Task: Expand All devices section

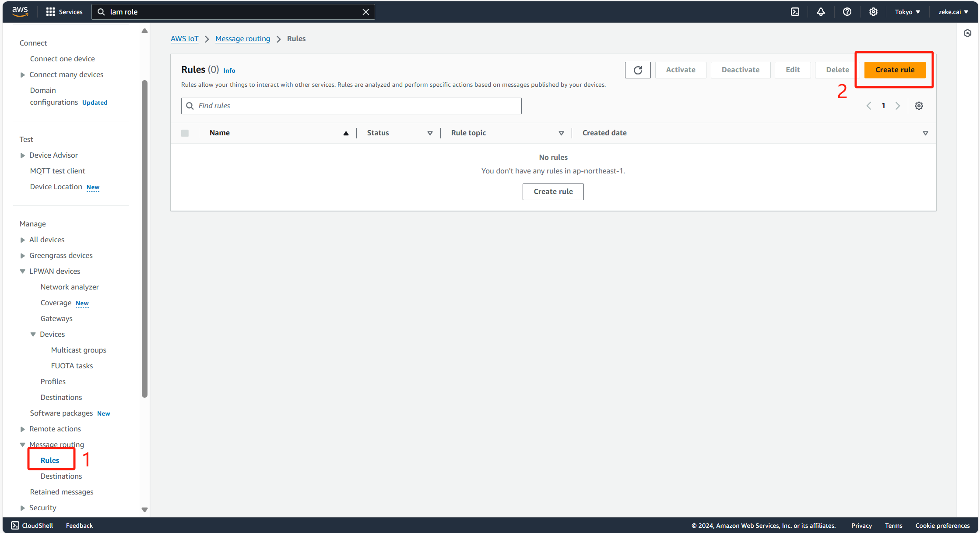Action: click(x=22, y=240)
